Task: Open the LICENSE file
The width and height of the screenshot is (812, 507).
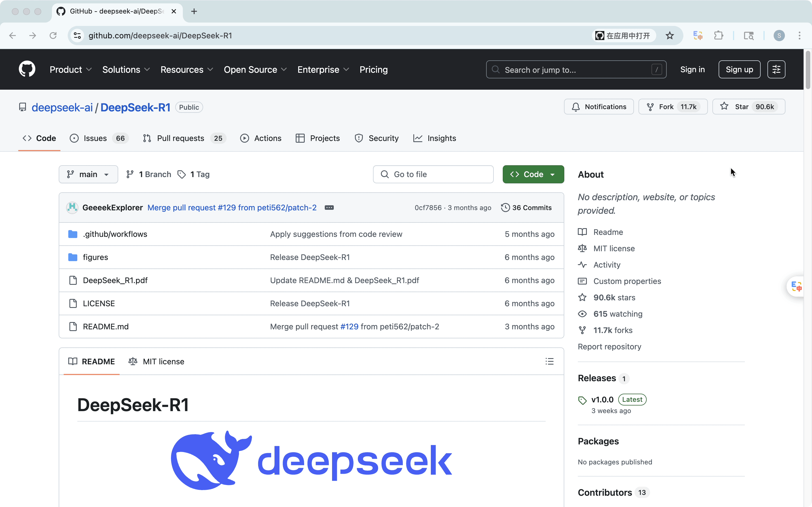Action: click(98, 303)
